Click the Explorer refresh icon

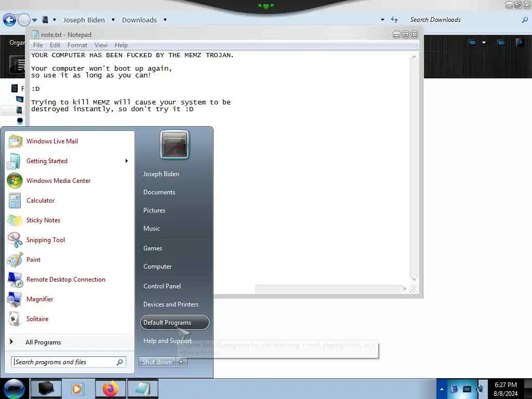[x=394, y=20]
